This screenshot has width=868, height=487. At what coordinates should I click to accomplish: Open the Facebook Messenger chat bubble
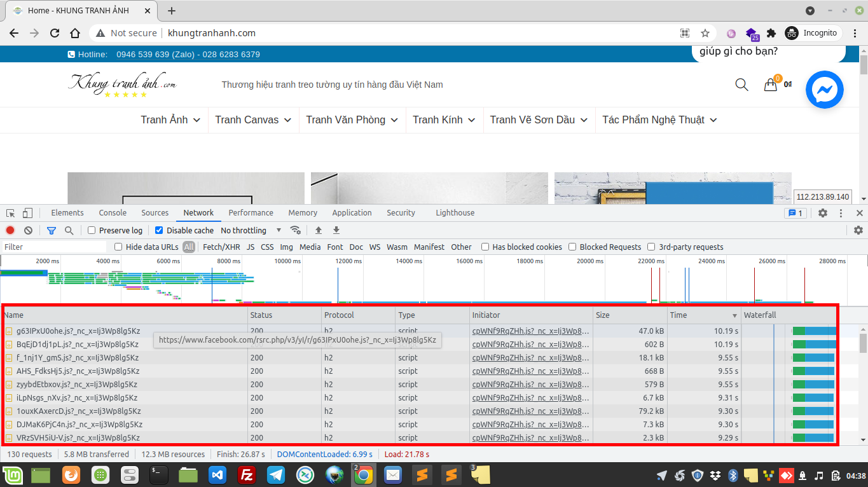pyautogui.click(x=825, y=90)
